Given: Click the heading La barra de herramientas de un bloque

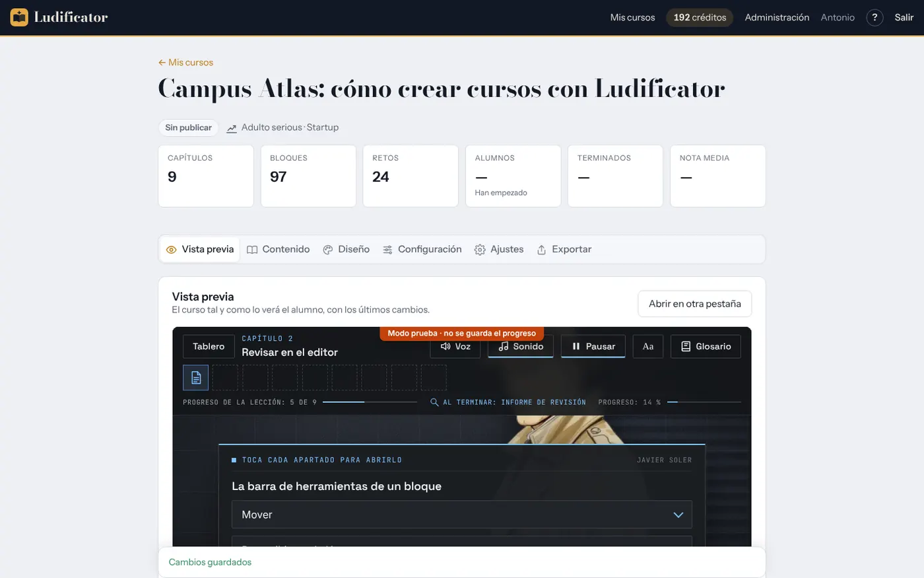Looking at the screenshot, I should pos(337,486).
